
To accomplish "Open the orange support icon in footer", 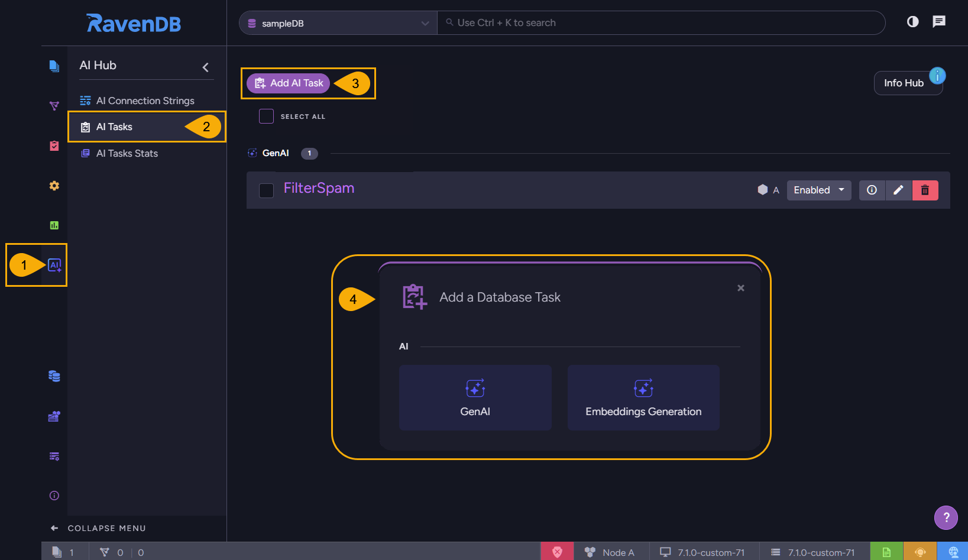I will (x=920, y=552).
